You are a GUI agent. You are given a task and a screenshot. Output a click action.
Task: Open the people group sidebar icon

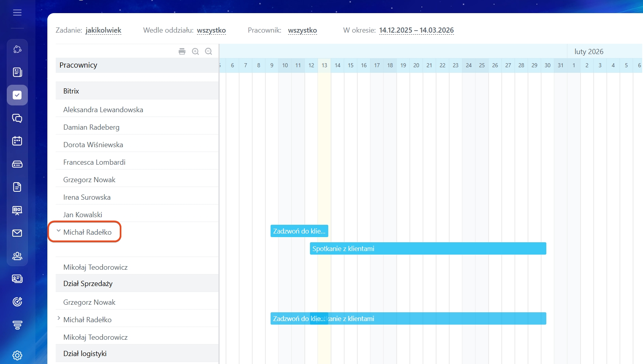pyautogui.click(x=17, y=256)
